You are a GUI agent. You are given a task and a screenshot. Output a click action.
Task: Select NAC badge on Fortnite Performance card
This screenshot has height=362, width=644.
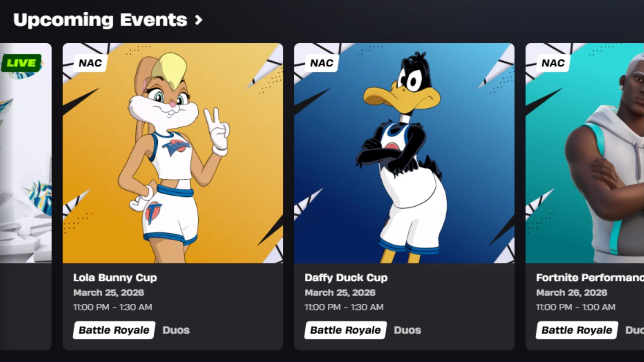point(553,63)
